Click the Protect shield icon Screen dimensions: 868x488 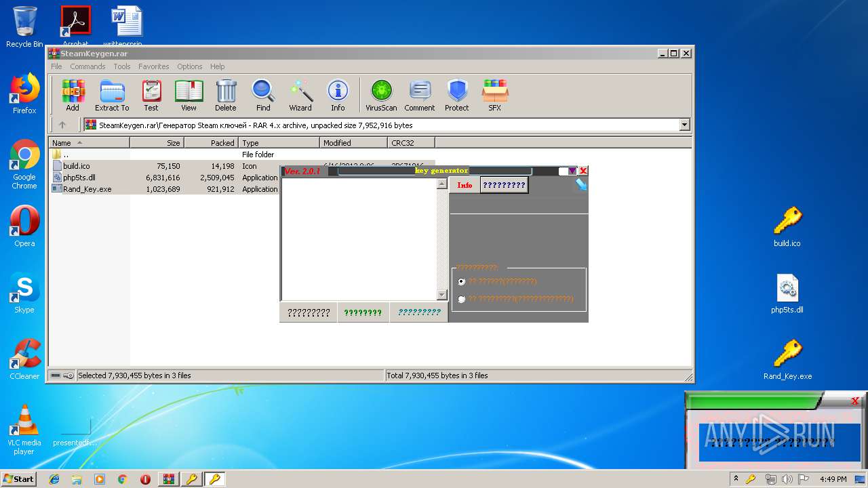(x=457, y=95)
